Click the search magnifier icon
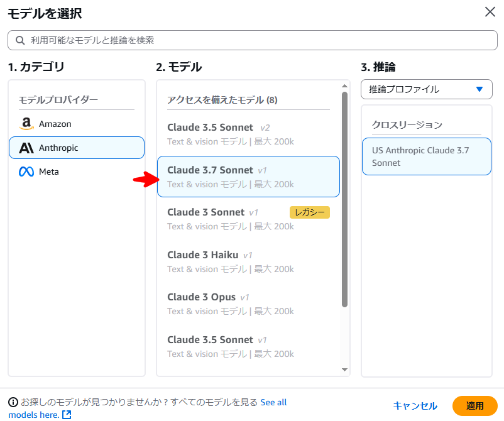 pos(20,40)
